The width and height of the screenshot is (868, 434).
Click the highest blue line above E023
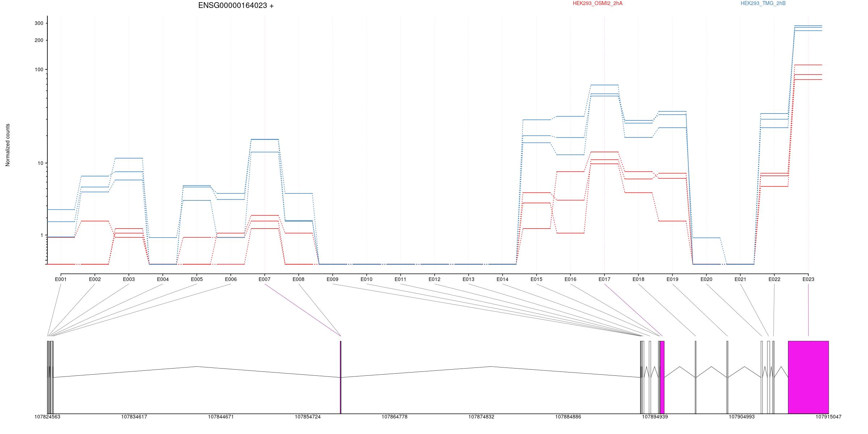808,26
